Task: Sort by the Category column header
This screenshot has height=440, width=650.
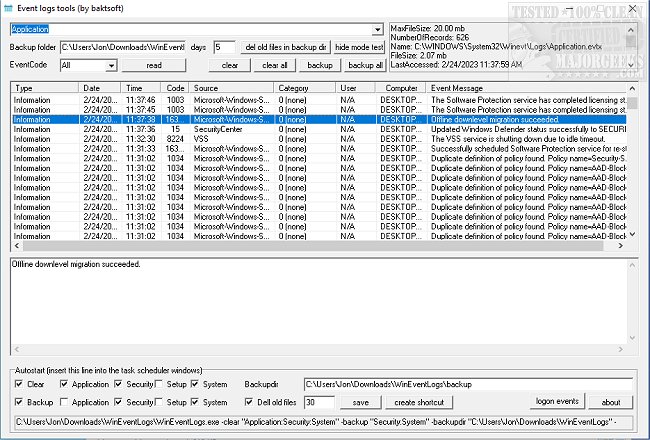Action: coord(305,88)
